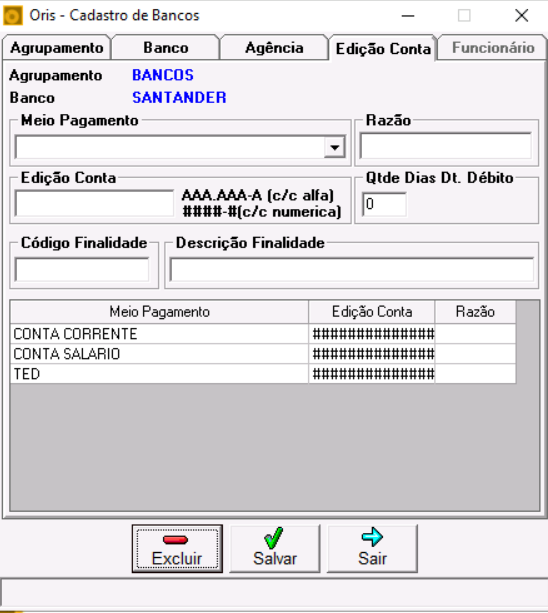The width and height of the screenshot is (548, 613).
Task: Focus the Edição Conta text box
Action: click(x=94, y=203)
